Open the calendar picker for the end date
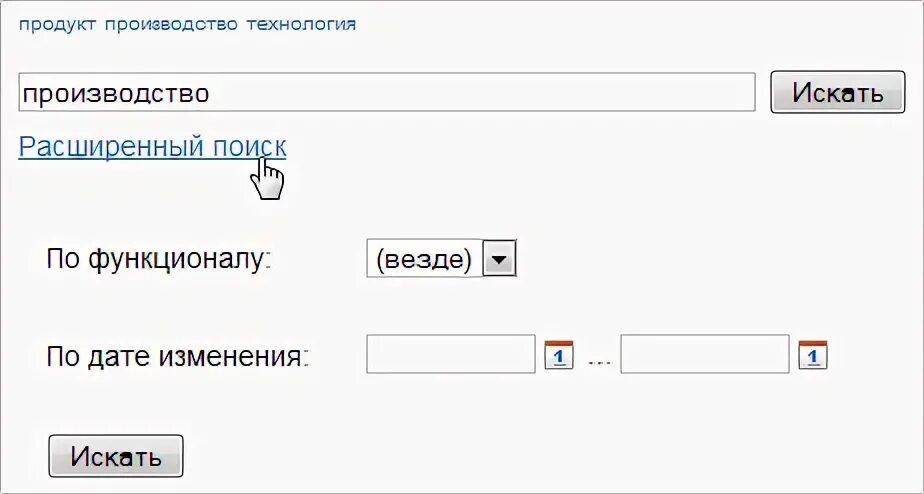This screenshot has height=494, width=924. click(x=813, y=355)
